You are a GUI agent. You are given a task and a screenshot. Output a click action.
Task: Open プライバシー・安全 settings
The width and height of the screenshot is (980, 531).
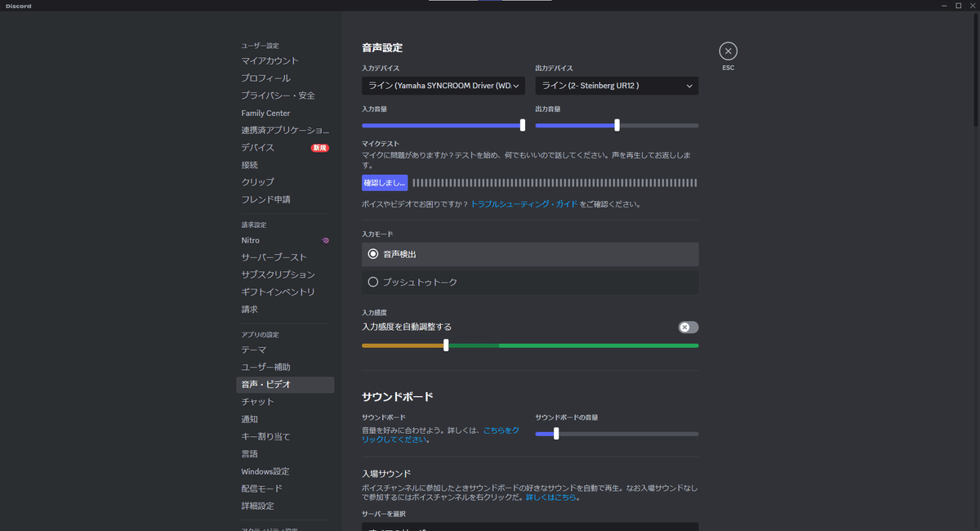click(x=285, y=95)
